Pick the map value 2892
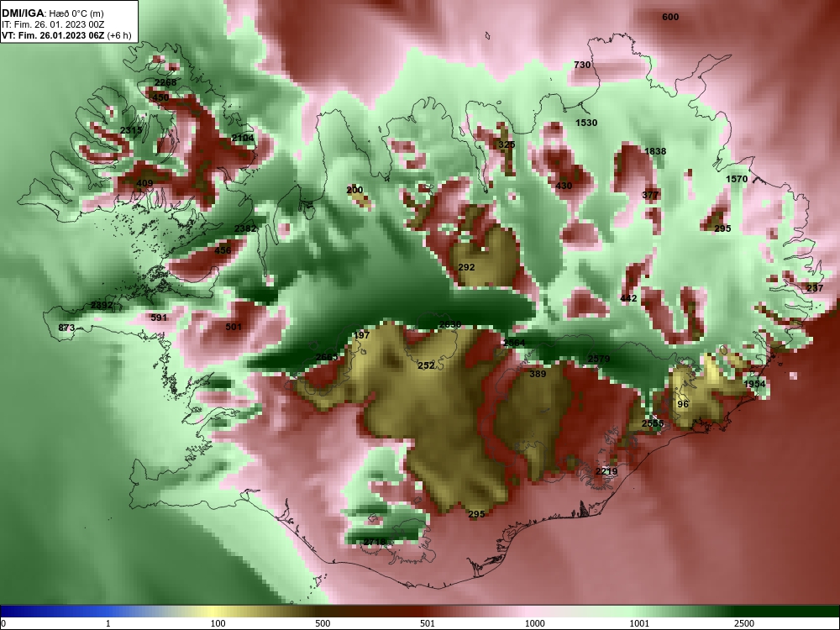The image size is (840, 630). [x=102, y=306]
